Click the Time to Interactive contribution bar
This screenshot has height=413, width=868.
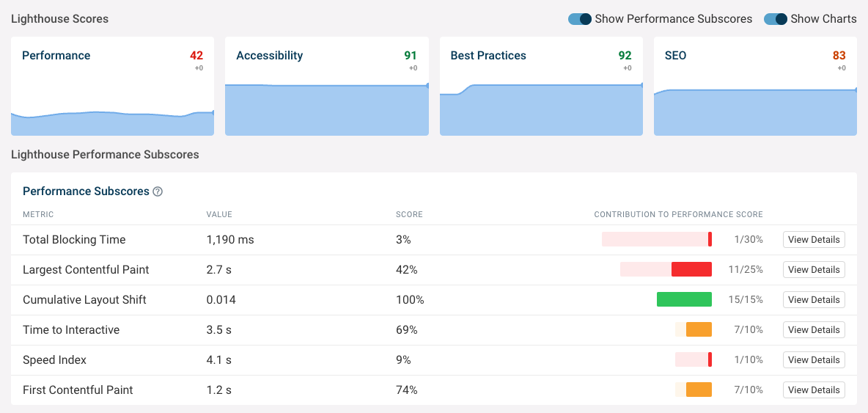click(x=694, y=329)
